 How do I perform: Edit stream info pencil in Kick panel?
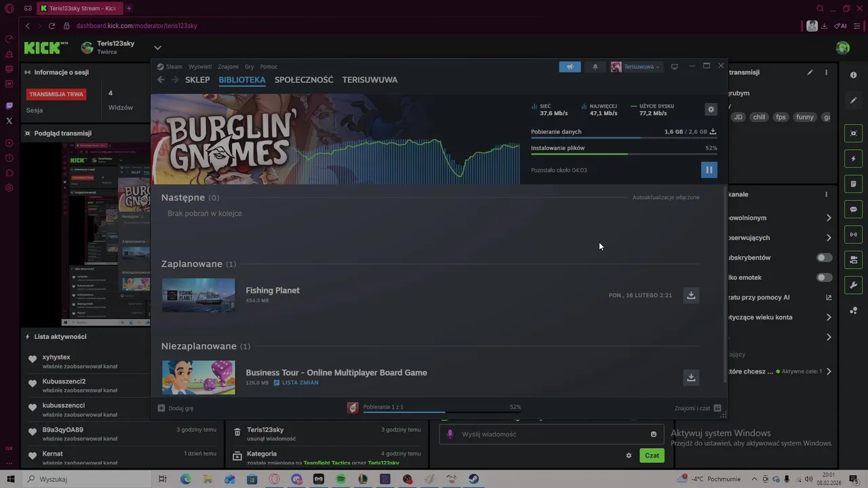point(810,72)
